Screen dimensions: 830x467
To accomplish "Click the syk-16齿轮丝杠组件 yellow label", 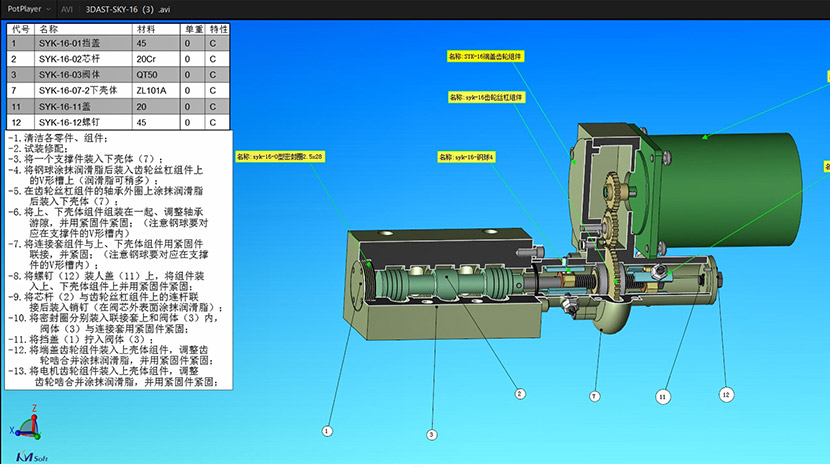I will coord(487,97).
